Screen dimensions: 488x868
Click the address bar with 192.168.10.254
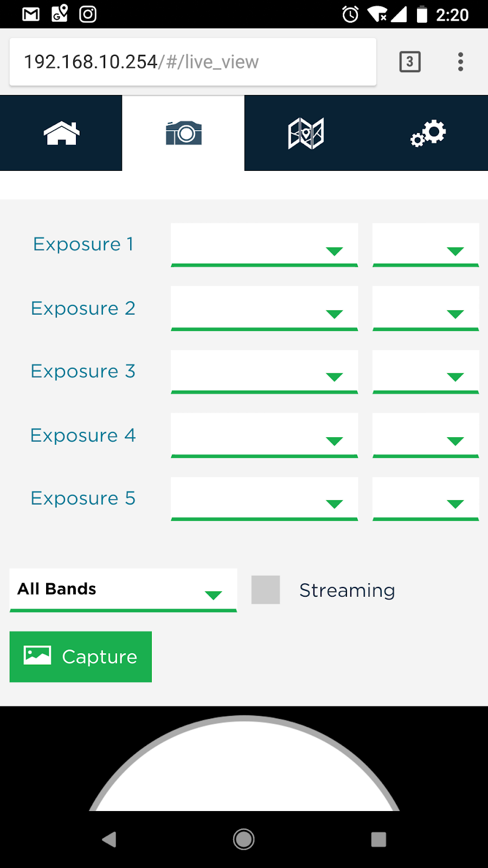193,62
